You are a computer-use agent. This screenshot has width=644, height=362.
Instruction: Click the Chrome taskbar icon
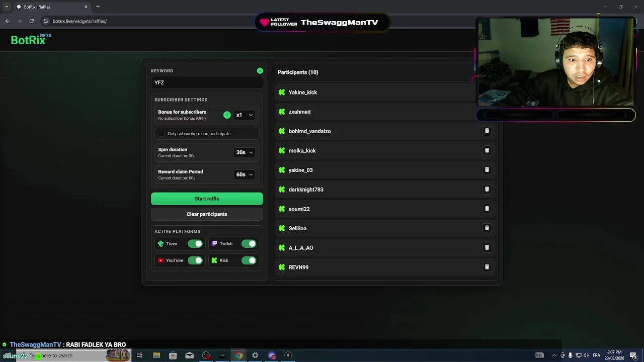[238, 355]
